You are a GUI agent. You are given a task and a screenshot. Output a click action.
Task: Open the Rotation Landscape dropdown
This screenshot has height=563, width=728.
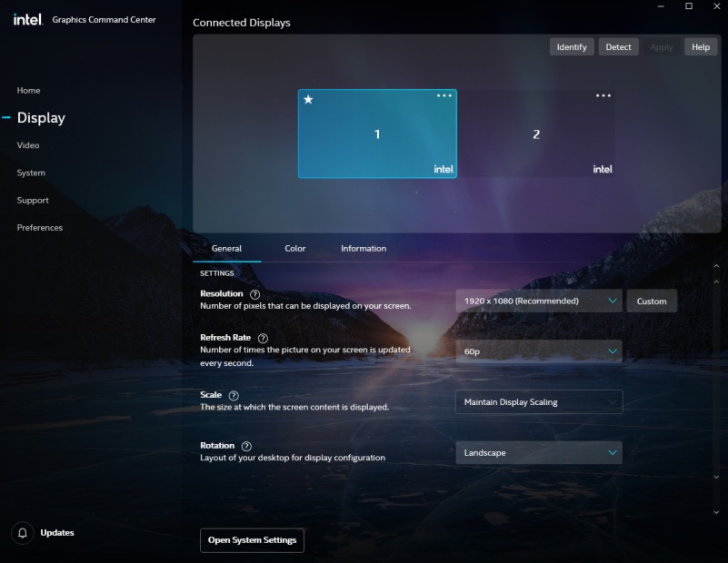pyautogui.click(x=539, y=452)
